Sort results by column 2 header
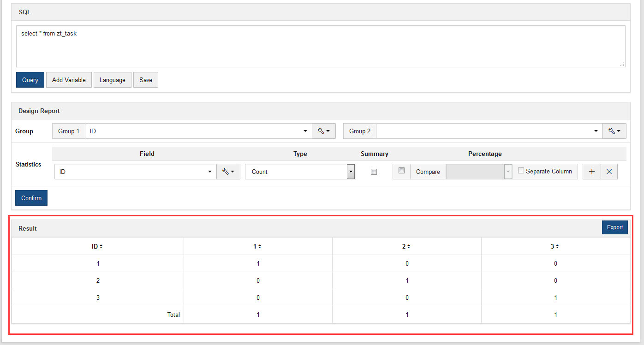 point(406,247)
